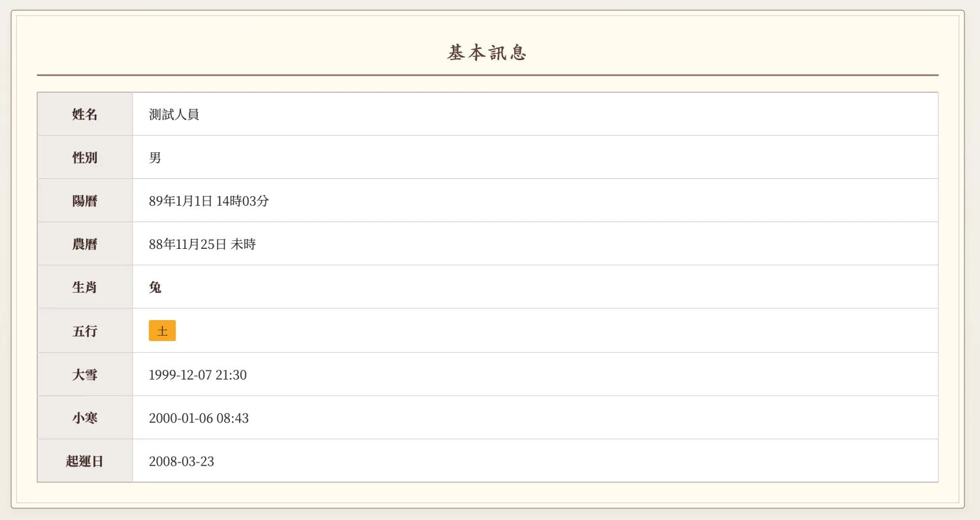Click the name value 測試人員
980x520 pixels.
[174, 114]
